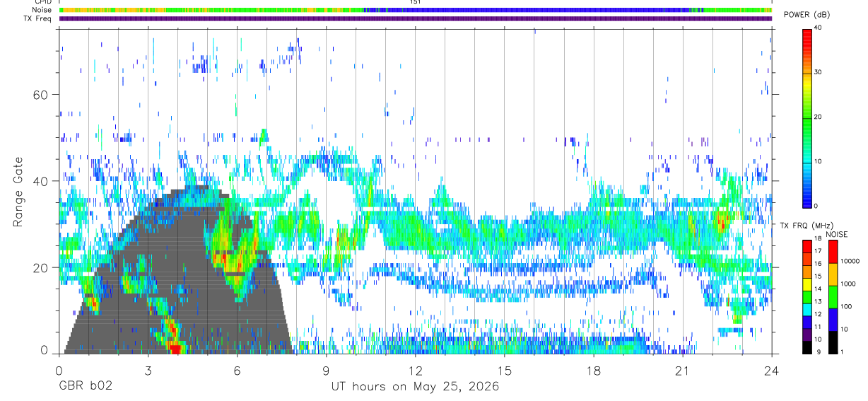Click the NOISE color scale bar
The height and width of the screenshot is (401, 868).
(832, 296)
